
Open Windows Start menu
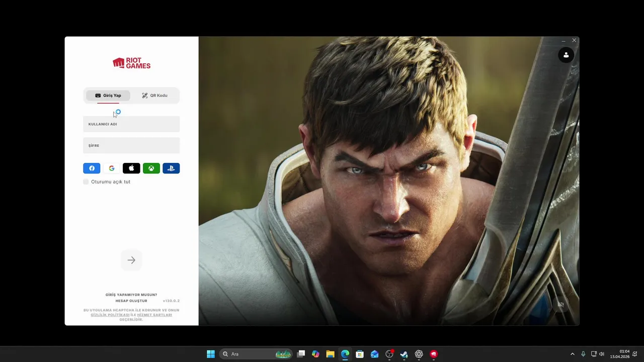[211, 354]
